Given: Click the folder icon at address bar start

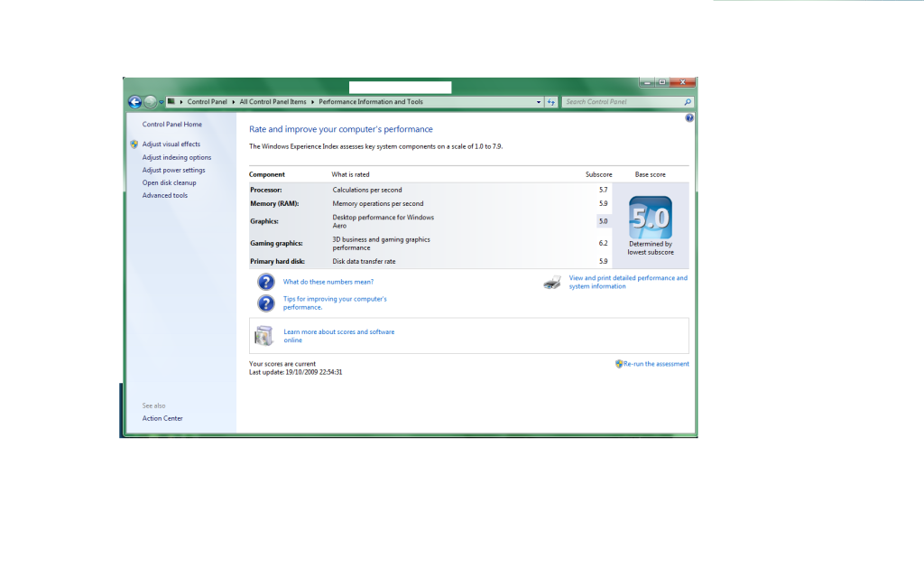Looking at the screenshot, I should [171, 101].
